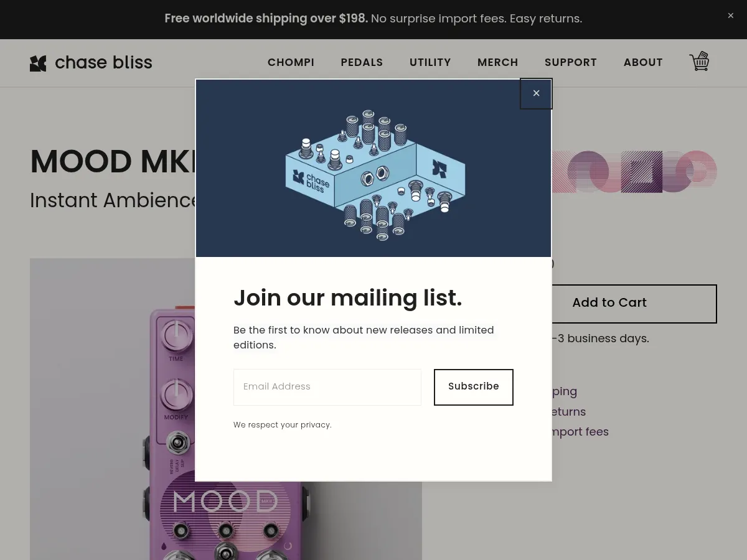747x560 pixels.
Task: Select MERCH in the navigation bar
Action: (x=498, y=62)
